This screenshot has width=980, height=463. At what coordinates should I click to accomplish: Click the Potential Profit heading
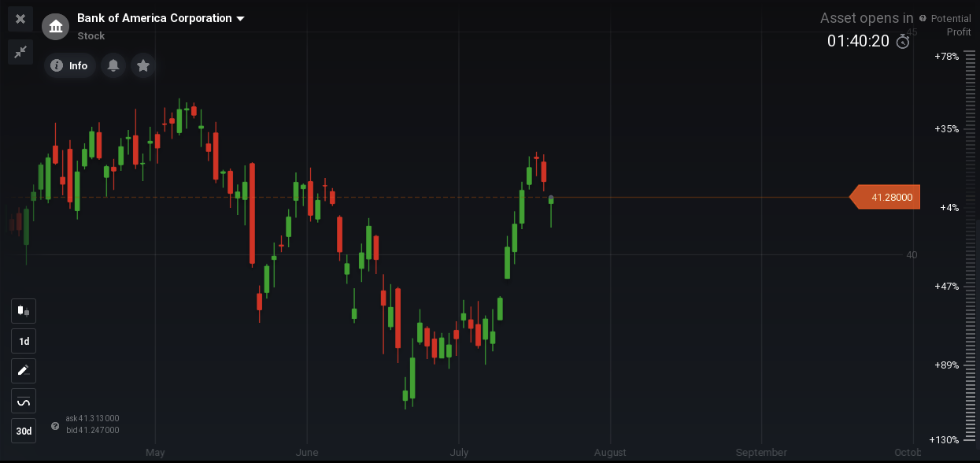tap(951, 25)
